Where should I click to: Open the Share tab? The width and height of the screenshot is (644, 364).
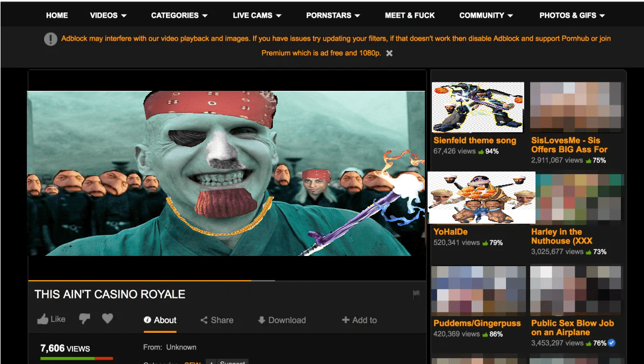217,320
